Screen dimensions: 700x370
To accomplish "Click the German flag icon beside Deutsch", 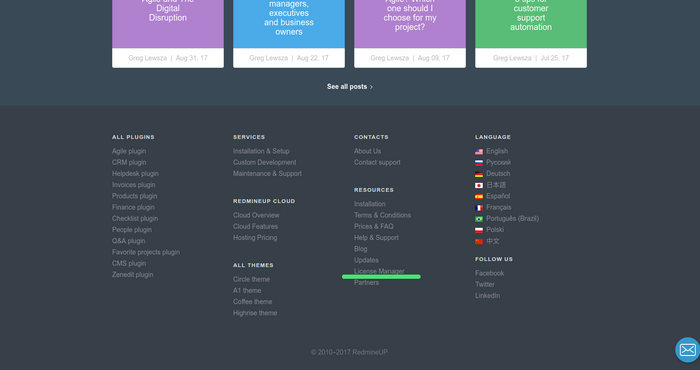I will tap(479, 174).
